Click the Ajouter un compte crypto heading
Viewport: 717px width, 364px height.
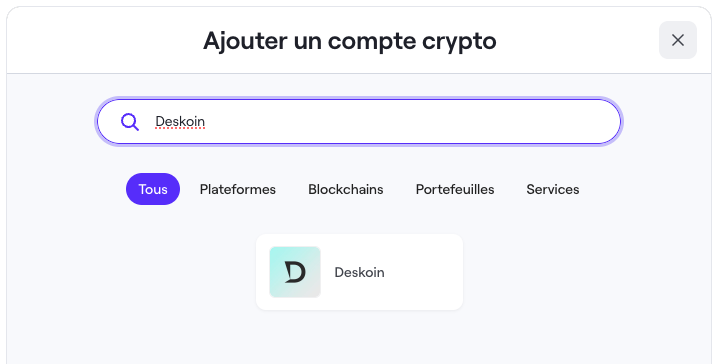(350, 41)
